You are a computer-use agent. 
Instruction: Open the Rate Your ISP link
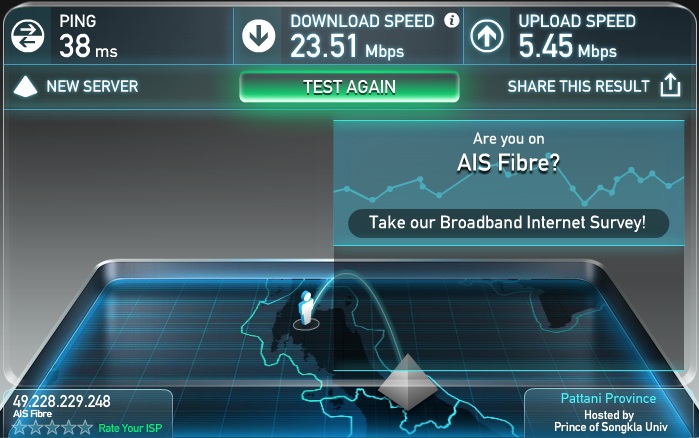(130, 428)
